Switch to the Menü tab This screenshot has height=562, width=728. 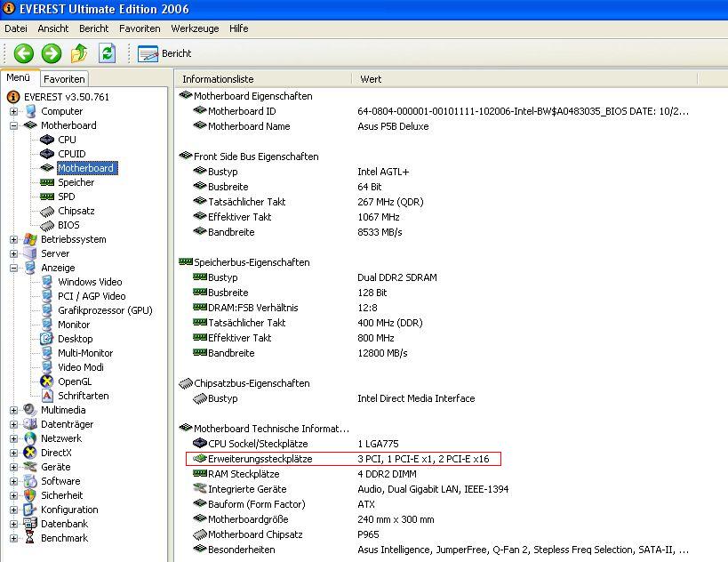point(19,77)
